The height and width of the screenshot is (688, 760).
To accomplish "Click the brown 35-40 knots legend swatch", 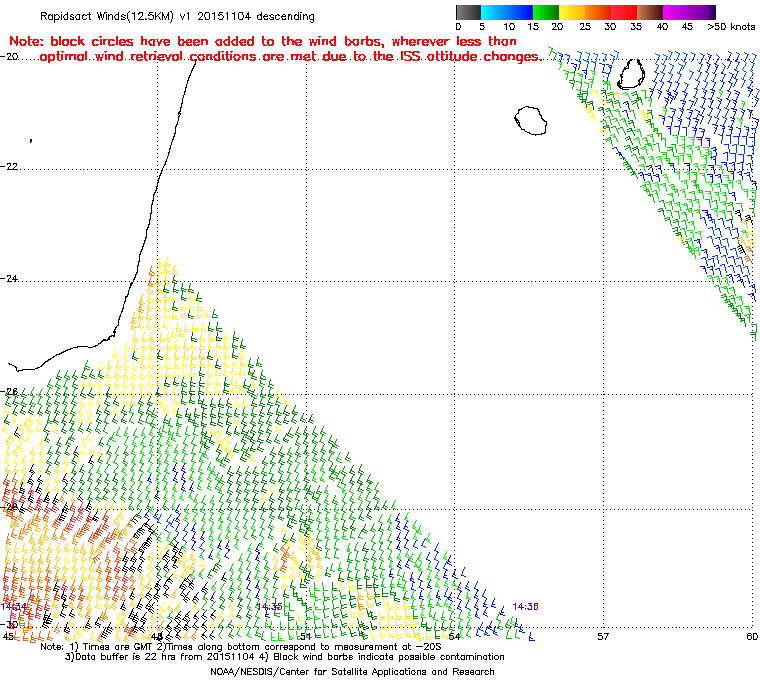I will (x=650, y=12).
